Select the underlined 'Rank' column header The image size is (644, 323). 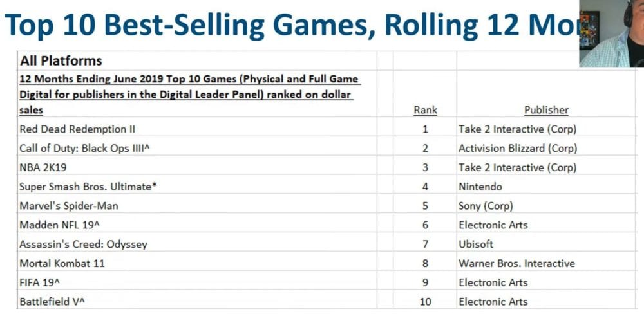tap(425, 110)
